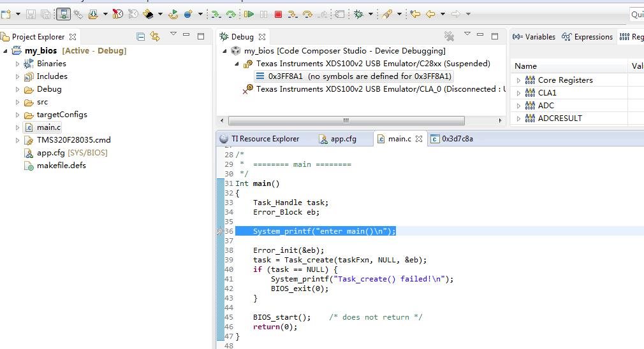The height and width of the screenshot is (349, 644).
Task: Expand the targetConfigs folder
Action: tap(17, 115)
